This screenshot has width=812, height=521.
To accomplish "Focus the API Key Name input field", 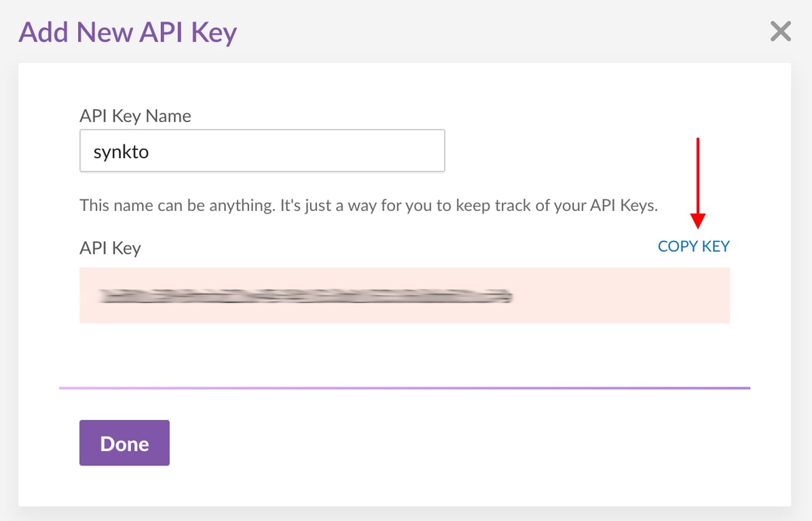I will (x=262, y=151).
